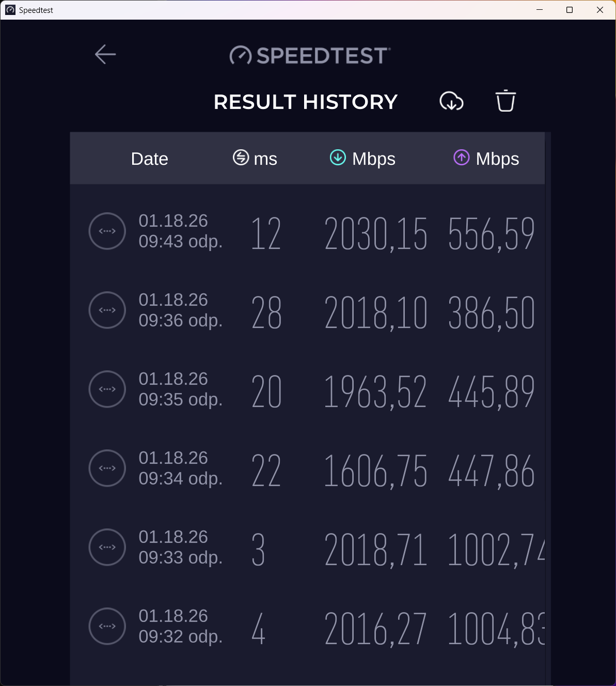Select the 1606,75 Mbps download result
The height and width of the screenshot is (686, 616).
click(x=375, y=471)
